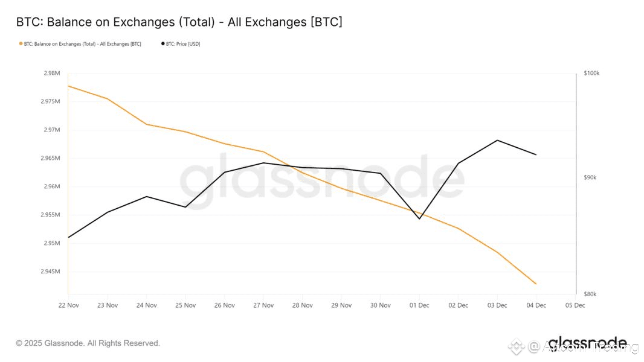Select the price dip point at 01 Dec

click(x=419, y=218)
